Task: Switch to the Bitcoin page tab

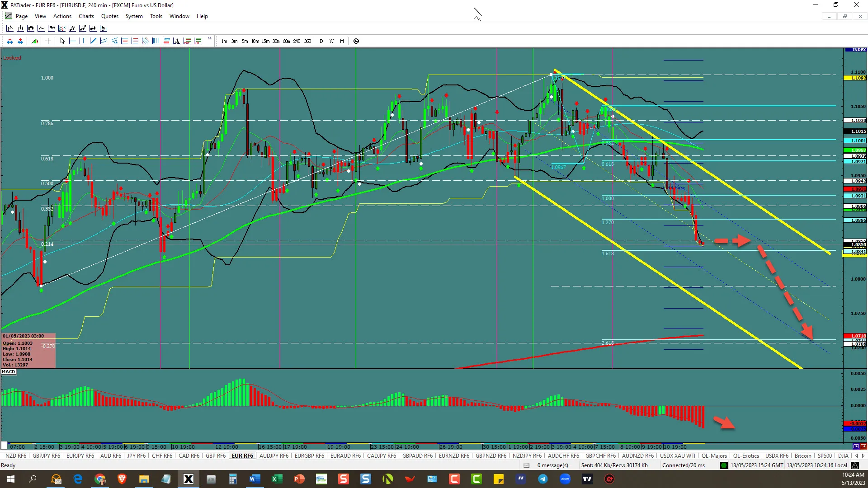Action: [803, 456]
